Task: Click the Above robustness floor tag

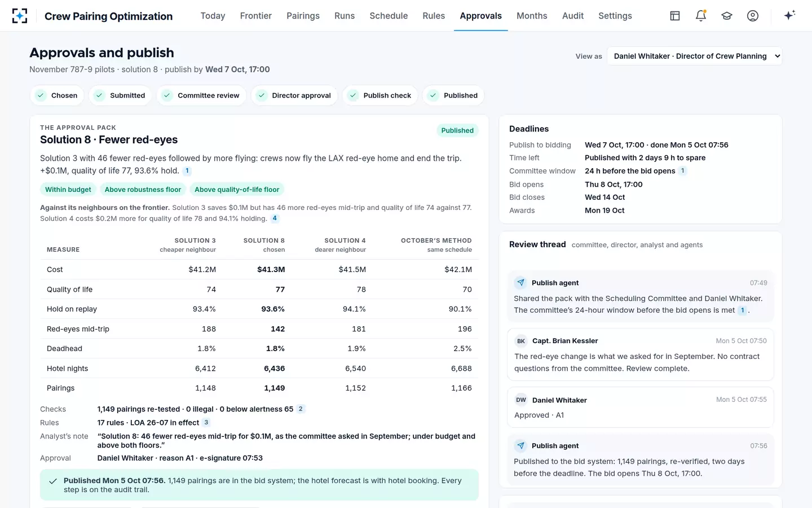Action: 143,190
